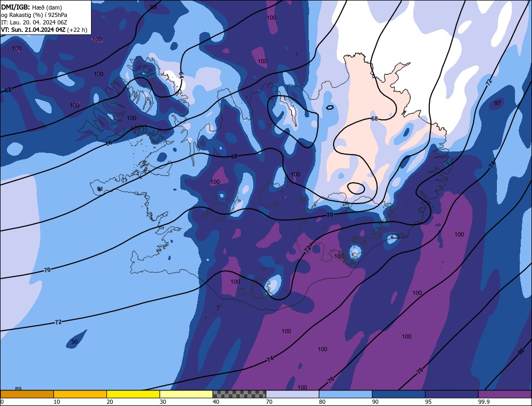The width and height of the screenshot is (532, 406).
Task: Click the legend tick label '20'
Action: (x=110, y=402)
